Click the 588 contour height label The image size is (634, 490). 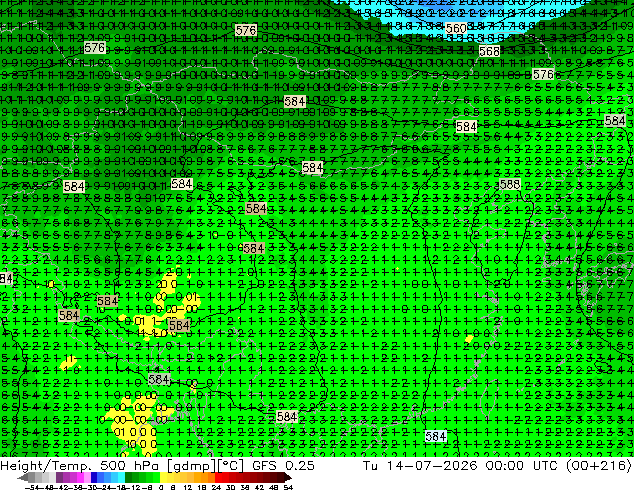click(510, 184)
